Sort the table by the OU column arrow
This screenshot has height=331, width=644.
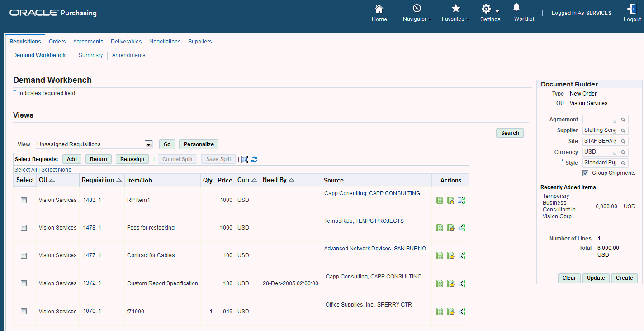[x=52, y=180]
